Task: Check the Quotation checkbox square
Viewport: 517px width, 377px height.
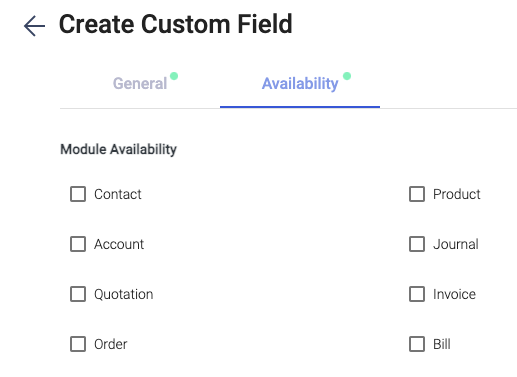Action: click(x=78, y=294)
